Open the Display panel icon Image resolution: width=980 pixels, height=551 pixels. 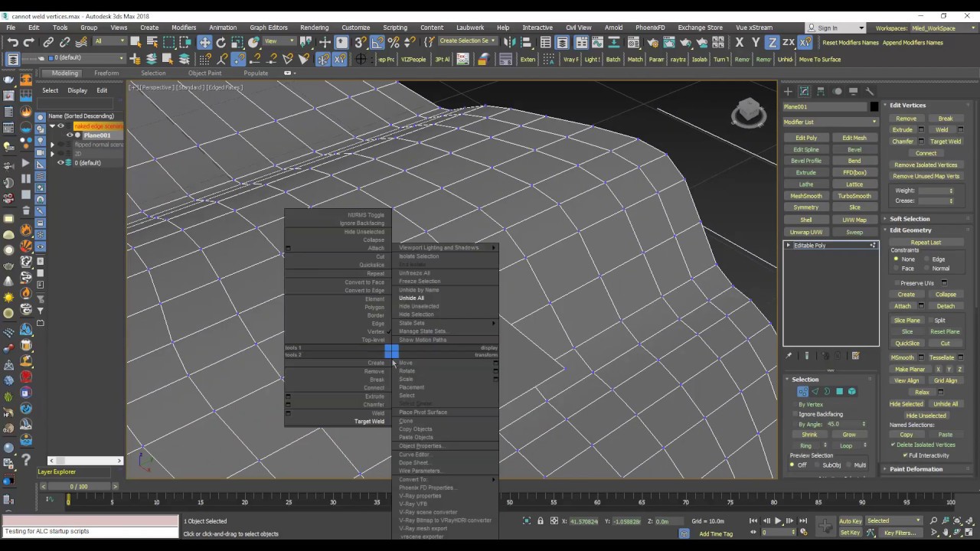point(853,91)
